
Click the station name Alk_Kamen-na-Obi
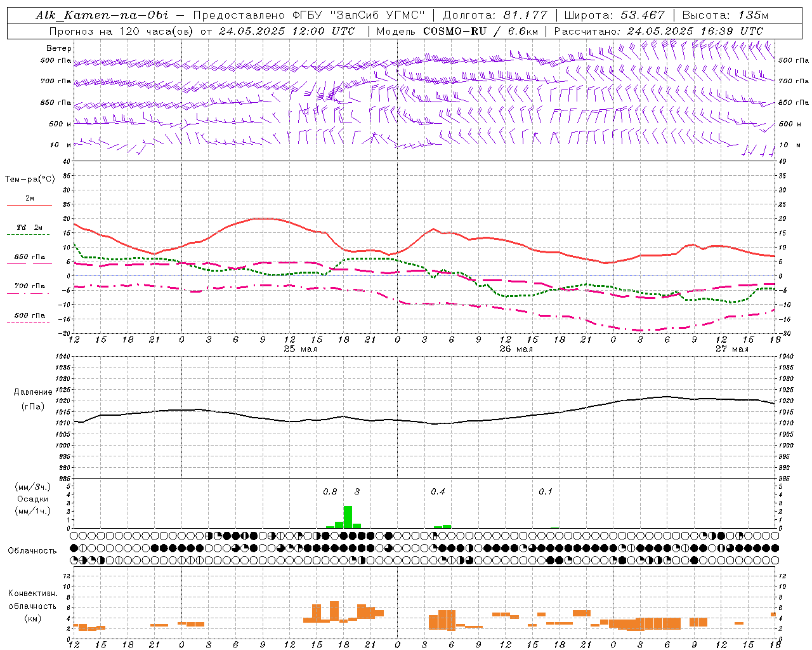102,15
